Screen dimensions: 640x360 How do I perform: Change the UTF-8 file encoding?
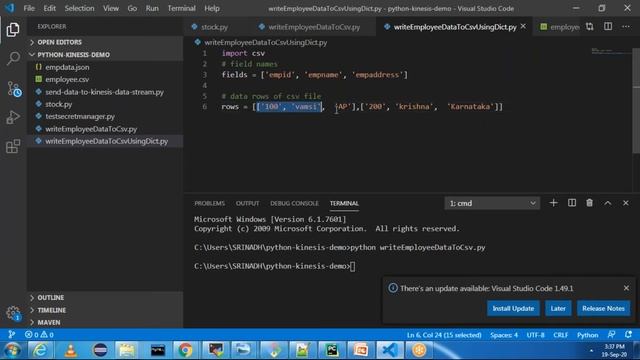[x=535, y=335]
